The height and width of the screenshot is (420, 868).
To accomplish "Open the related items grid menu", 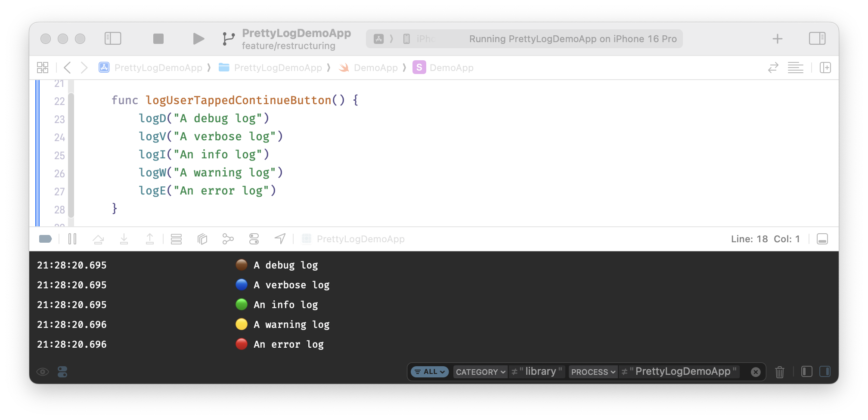I will pyautogui.click(x=43, y=68).
